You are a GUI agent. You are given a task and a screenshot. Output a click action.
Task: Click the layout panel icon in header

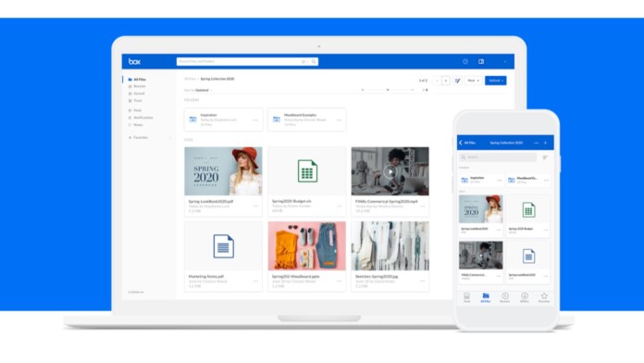coord(481,62)
